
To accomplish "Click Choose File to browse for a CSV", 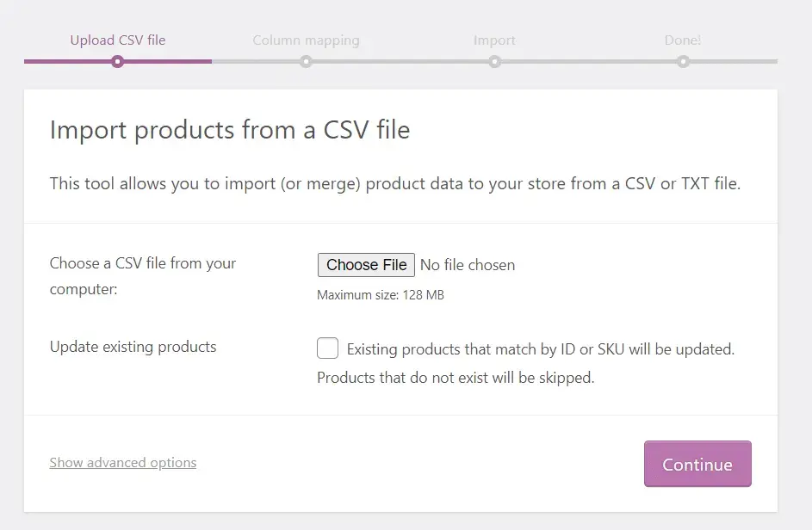I will tap(365, 264).
